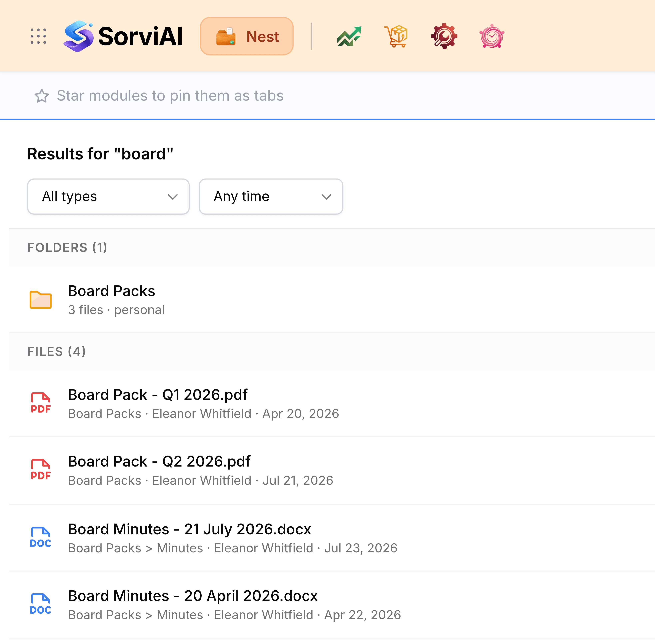Click PDF icon for Q1 2026 pack

point(41,403)
